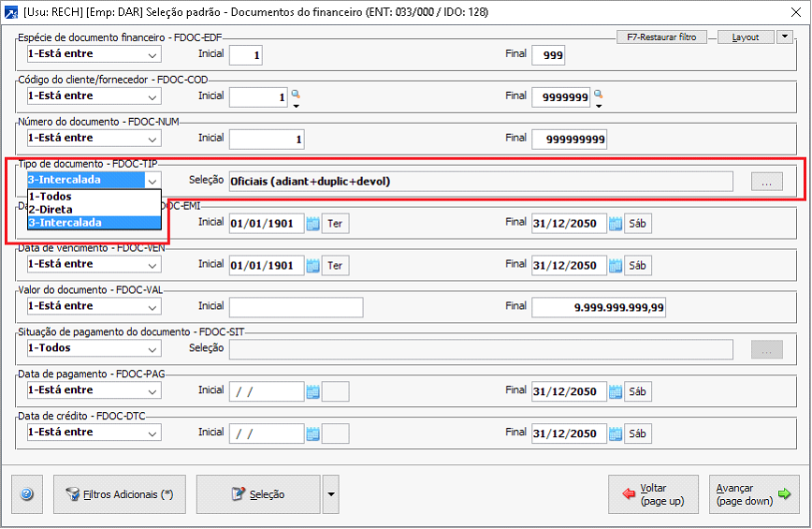Focus Data de vencimento Final date field
The width and height of the screenshot is (812, 529).
[x=569, y=266]
